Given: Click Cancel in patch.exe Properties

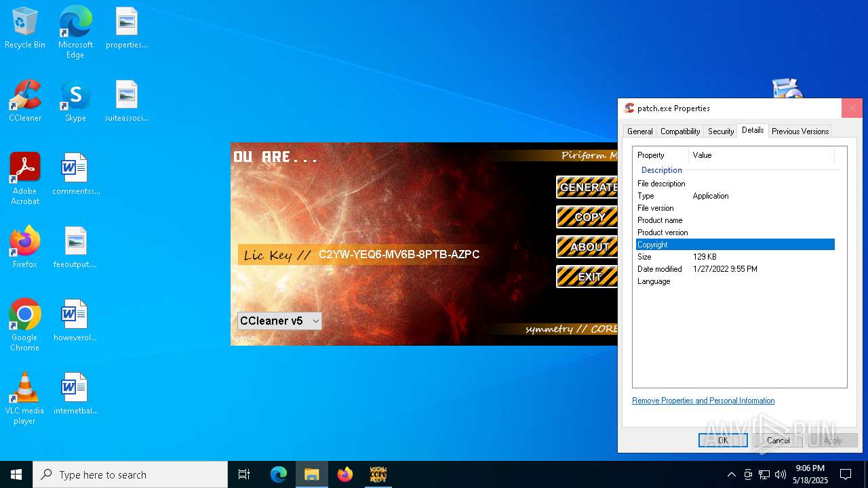Looking at the screenshot, I should tap(778, 440).
